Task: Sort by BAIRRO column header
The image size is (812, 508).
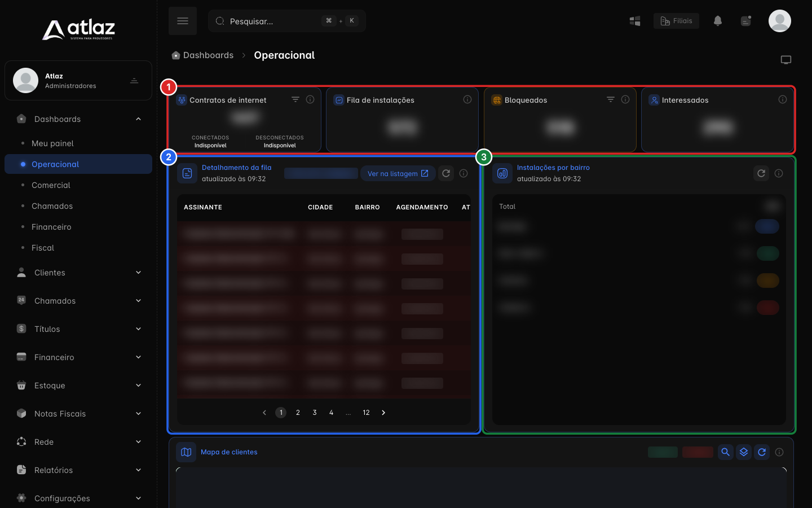Action: [x=368, y=207]
